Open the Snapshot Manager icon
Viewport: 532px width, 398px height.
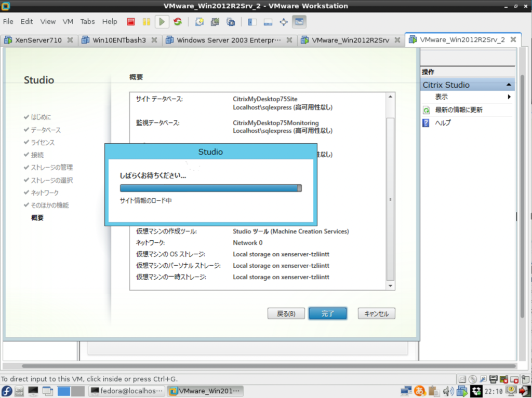(231, 22)
